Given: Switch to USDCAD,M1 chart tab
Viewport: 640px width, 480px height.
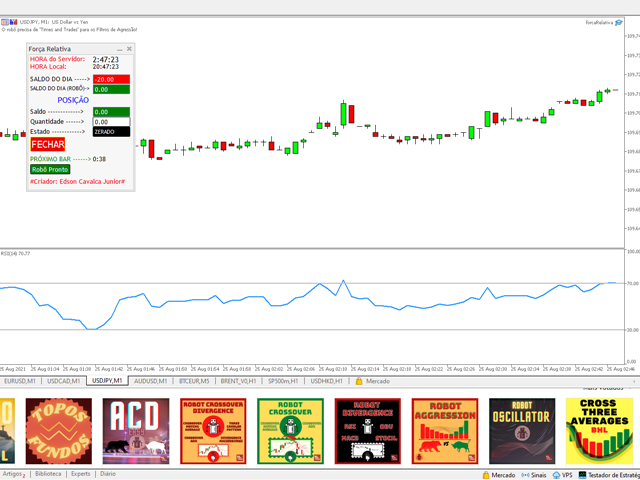Looking at the screenshot, I should click(64, 381).
